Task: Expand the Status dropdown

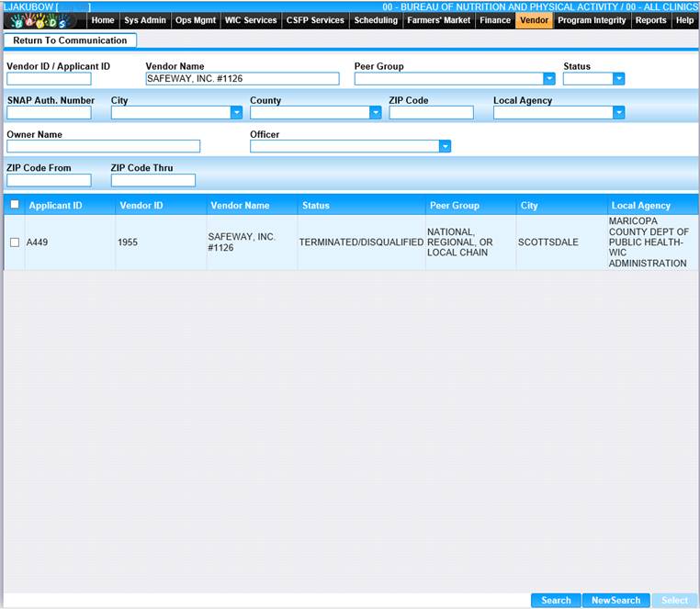Action: pos(619,79)
